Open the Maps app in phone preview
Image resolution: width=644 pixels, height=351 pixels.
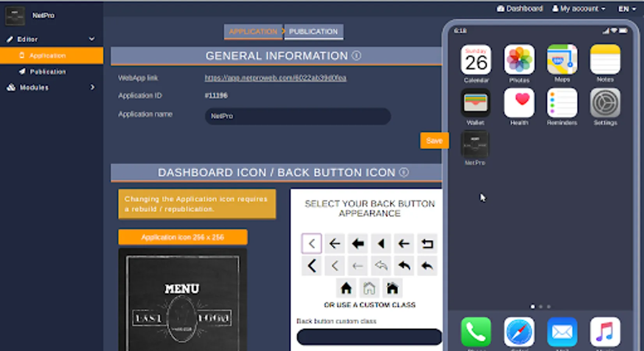(562, 60)
